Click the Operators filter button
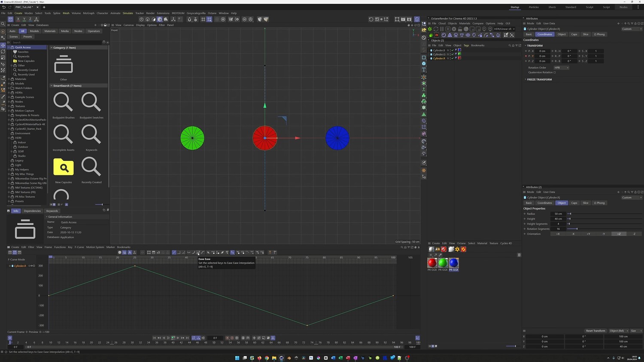Image resolution: width=644 pixels, height=362 pixels. tap(94, 31)
